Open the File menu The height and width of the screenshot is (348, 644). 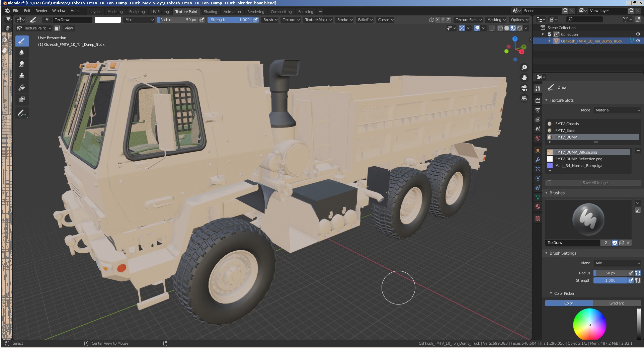pyautogui.click(x=16, y=11)
